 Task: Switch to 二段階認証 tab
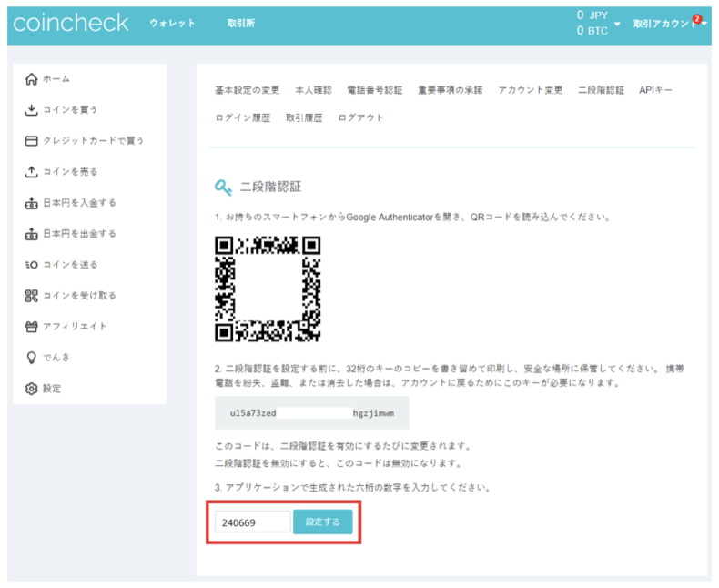click(x=602, y=90)
